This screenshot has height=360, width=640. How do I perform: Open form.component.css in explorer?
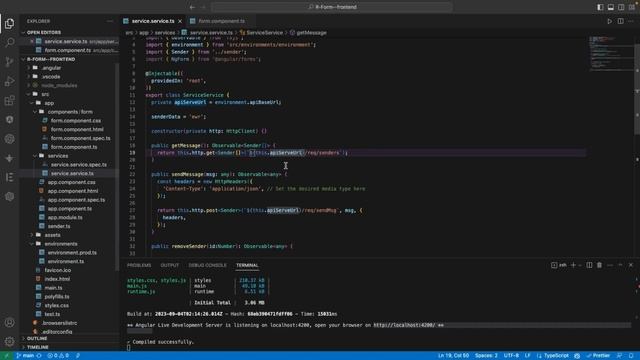(x=76, y=121)
